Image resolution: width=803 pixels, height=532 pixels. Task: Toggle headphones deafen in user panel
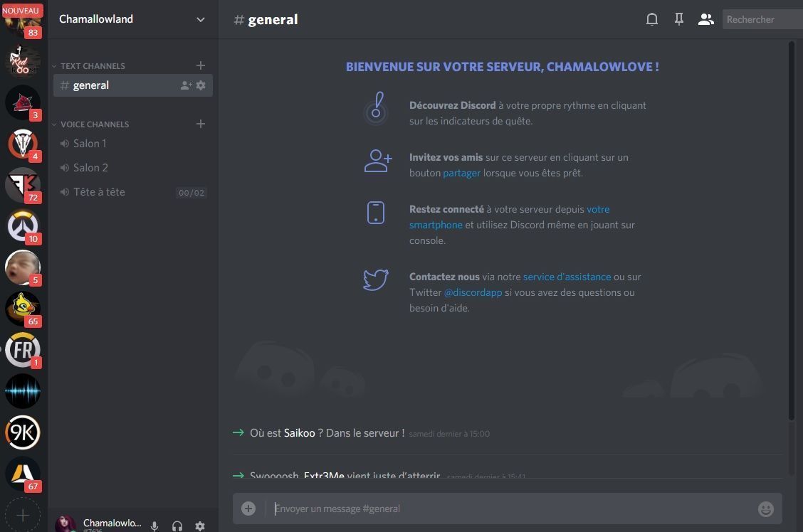(x=177, y=526)
